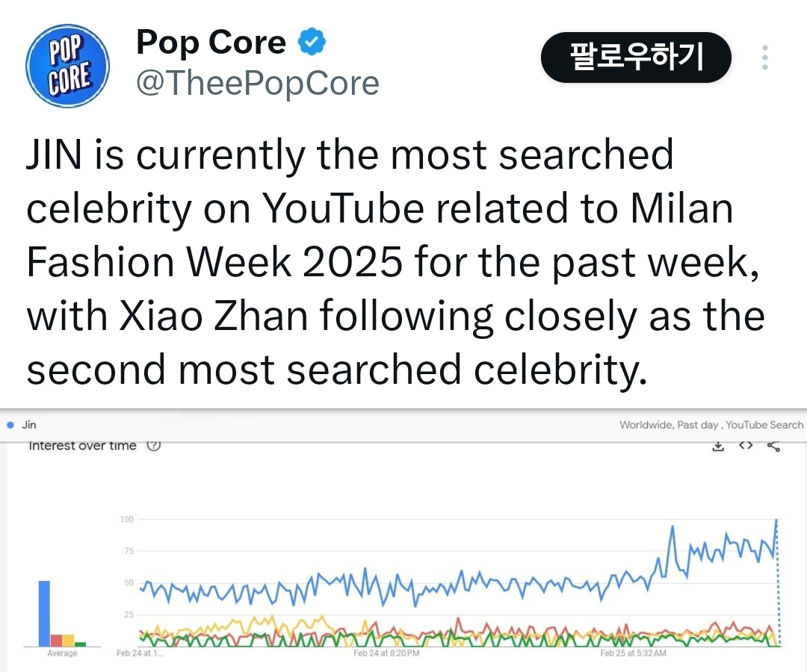This screenshot has width=807, height=672.
Task: Open the @TheePopCore handle link
Action: (257, 84)
